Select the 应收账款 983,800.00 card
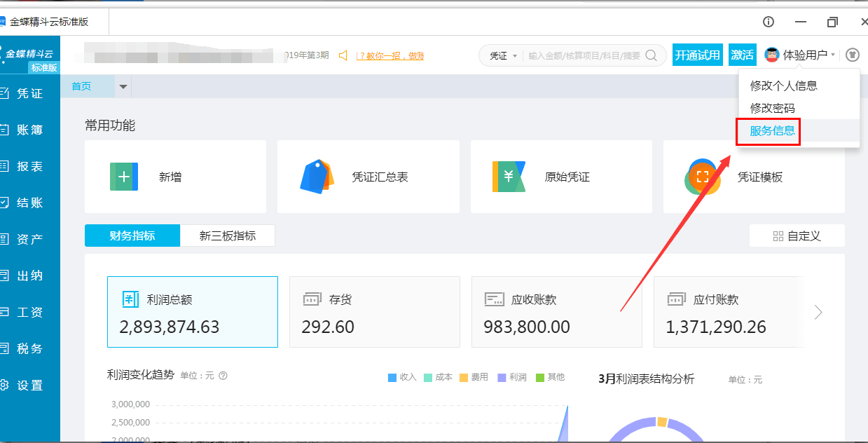The width and height of the screenshot is (868, 443). [x=557, y=312]
